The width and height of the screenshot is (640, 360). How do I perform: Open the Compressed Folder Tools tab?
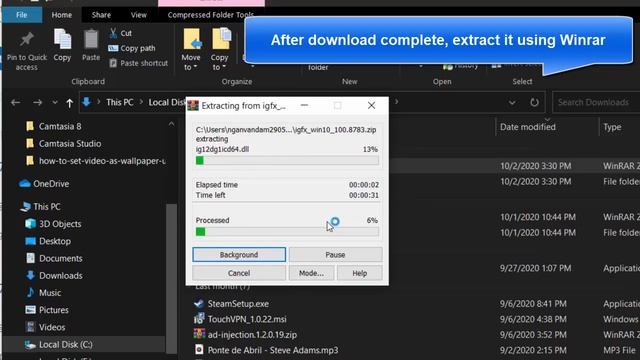210,15
